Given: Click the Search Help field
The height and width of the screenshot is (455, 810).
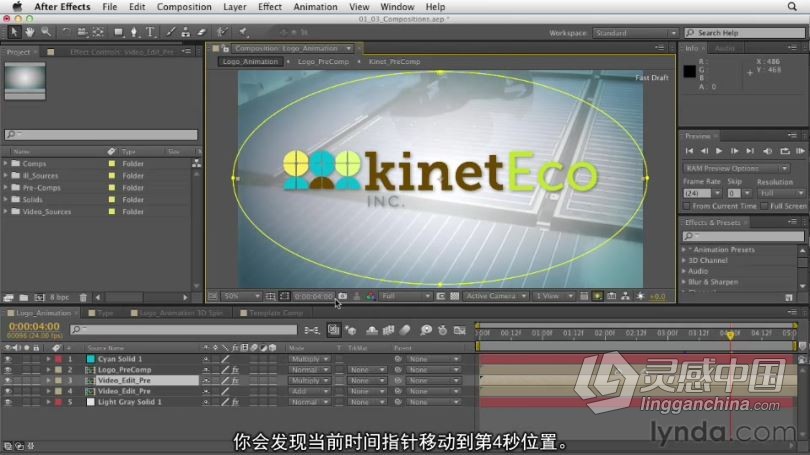Looking at the screenshot, I should tap(744, 33).
